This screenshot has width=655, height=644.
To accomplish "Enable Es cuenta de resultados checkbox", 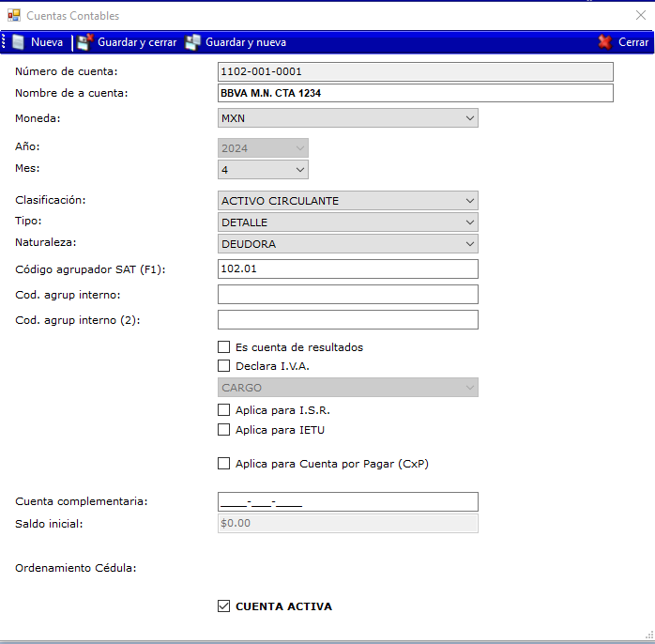I will [x=223, y=347].
